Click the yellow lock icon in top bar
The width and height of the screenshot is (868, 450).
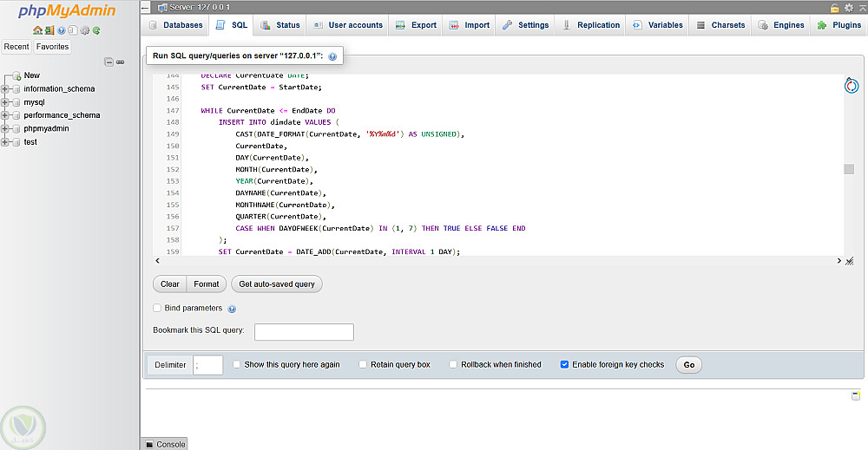834,8
